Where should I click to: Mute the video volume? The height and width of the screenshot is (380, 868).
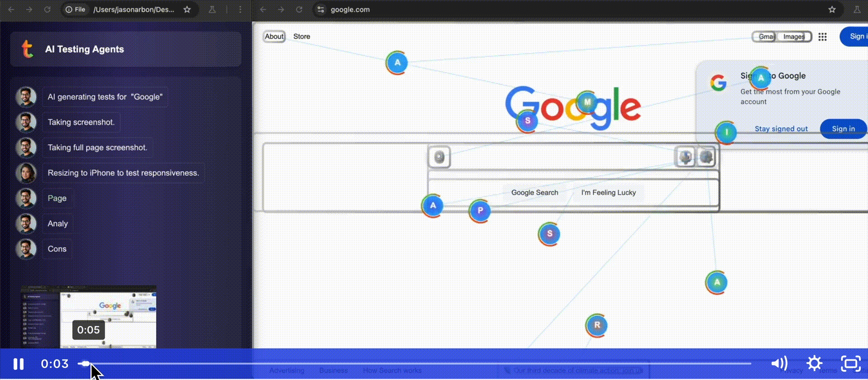779,363
